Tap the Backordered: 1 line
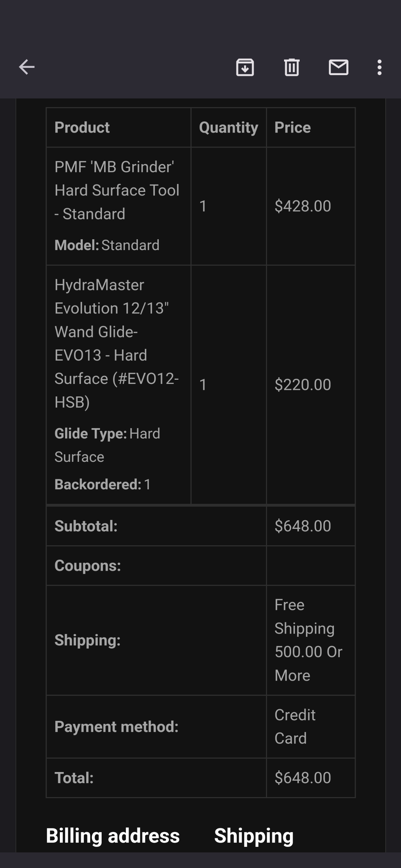This screenshot has height=868, width=401. click(x=103, y=484)
